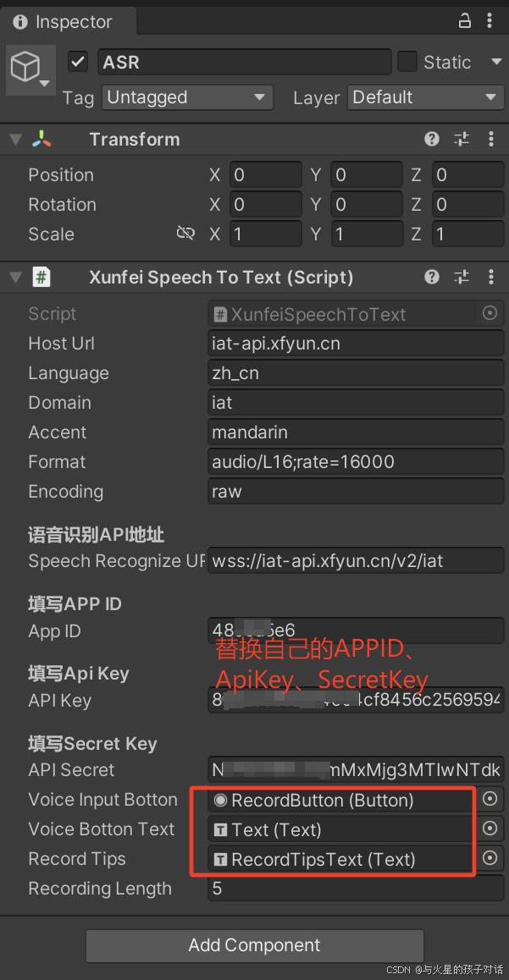This screenshot has height=980, width=509.
Task: Click the RecordTipsText (Text) reference field
Action: point(344,859)
